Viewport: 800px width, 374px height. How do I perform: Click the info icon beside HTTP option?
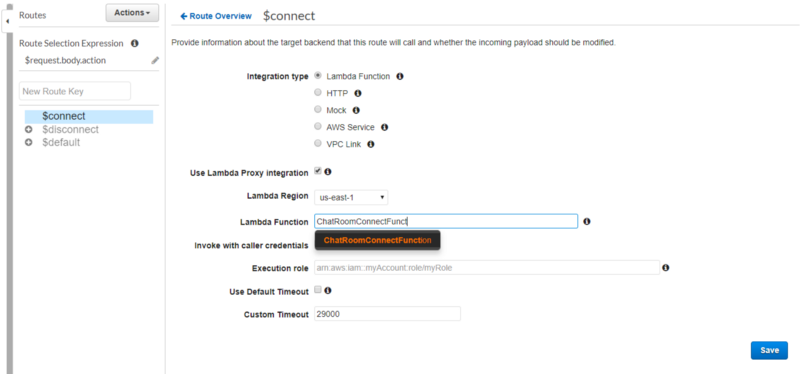[x=358, y=93]
